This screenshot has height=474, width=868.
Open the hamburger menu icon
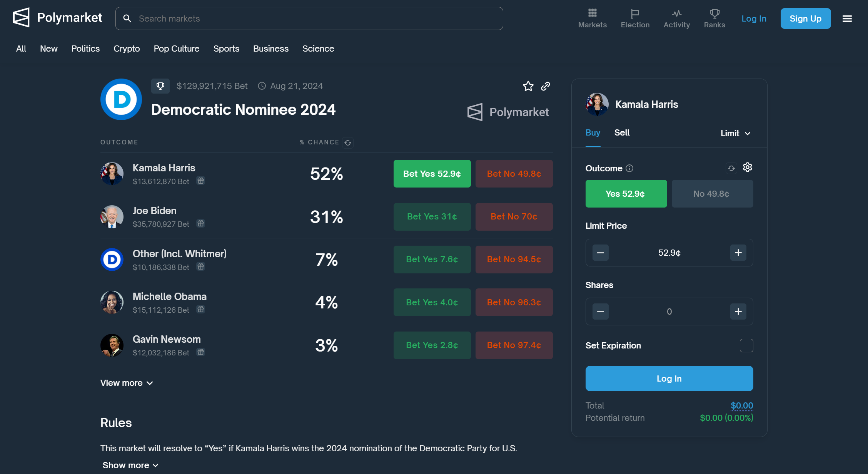pyautogui.click(x=847, y=18)
